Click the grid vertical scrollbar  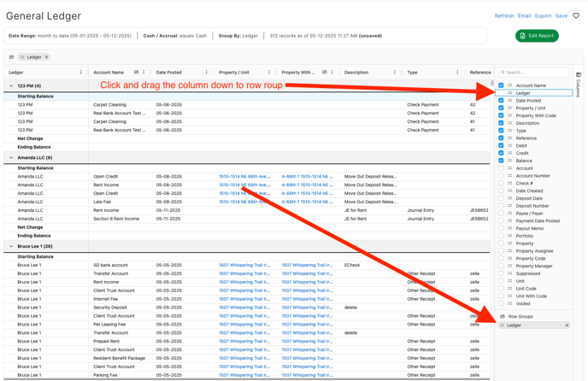tap(492, 83)
